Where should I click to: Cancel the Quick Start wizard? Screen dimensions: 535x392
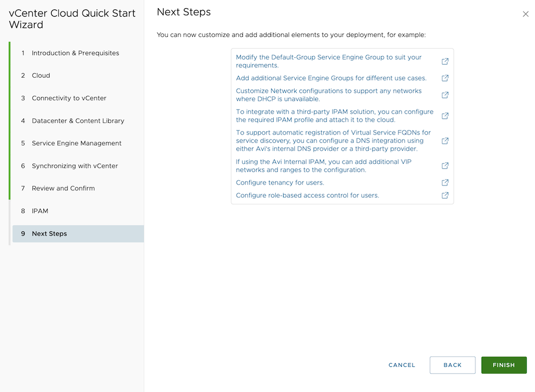point(402,365)
